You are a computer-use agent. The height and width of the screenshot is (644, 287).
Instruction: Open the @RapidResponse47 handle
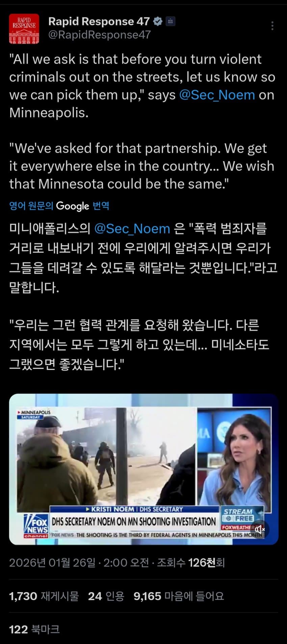(x=100, y=34)
